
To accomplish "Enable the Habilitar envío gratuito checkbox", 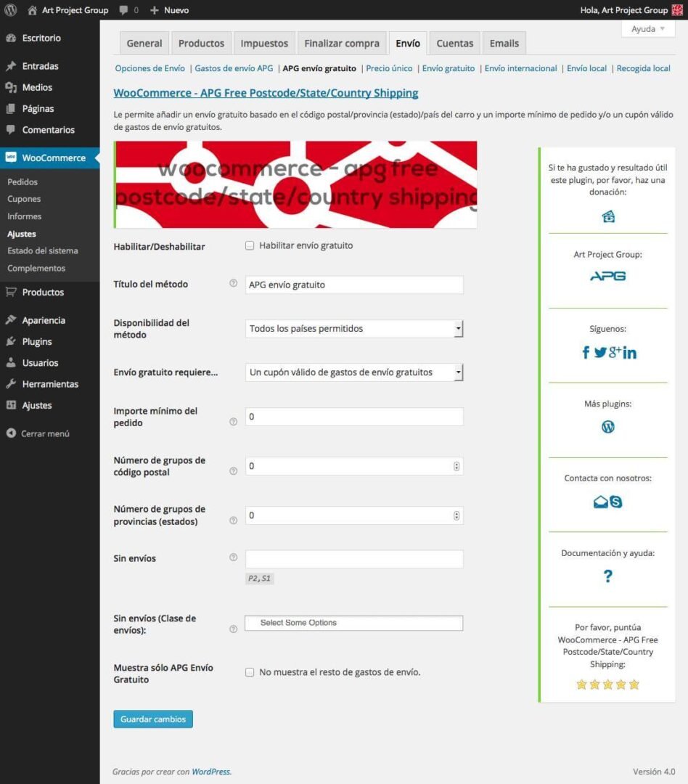I will click(x=250, y=245).
